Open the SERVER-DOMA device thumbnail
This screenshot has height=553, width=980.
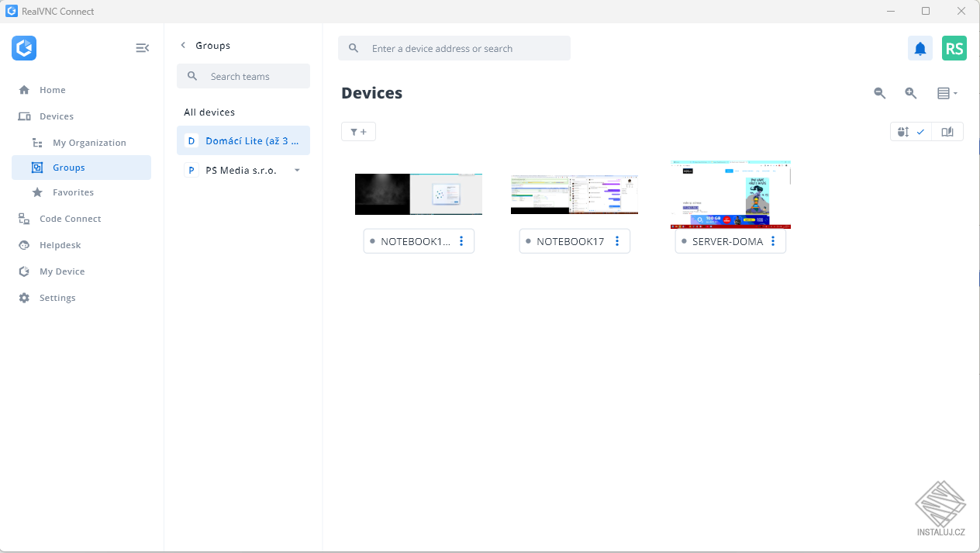coord(730,195)
